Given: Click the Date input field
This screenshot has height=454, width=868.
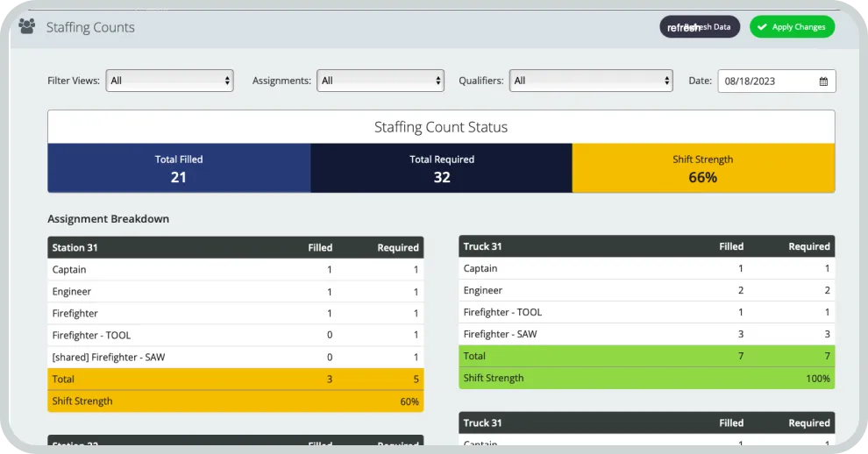Looking at the screenshot, I should 767,82.
